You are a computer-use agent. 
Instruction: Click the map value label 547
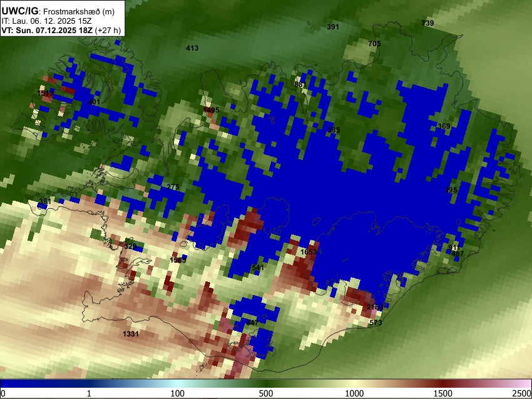pos(252,322)
